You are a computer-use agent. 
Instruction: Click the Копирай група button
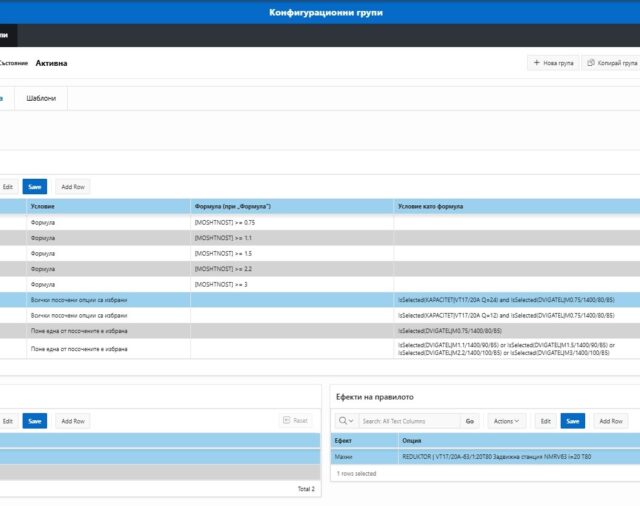611,63
